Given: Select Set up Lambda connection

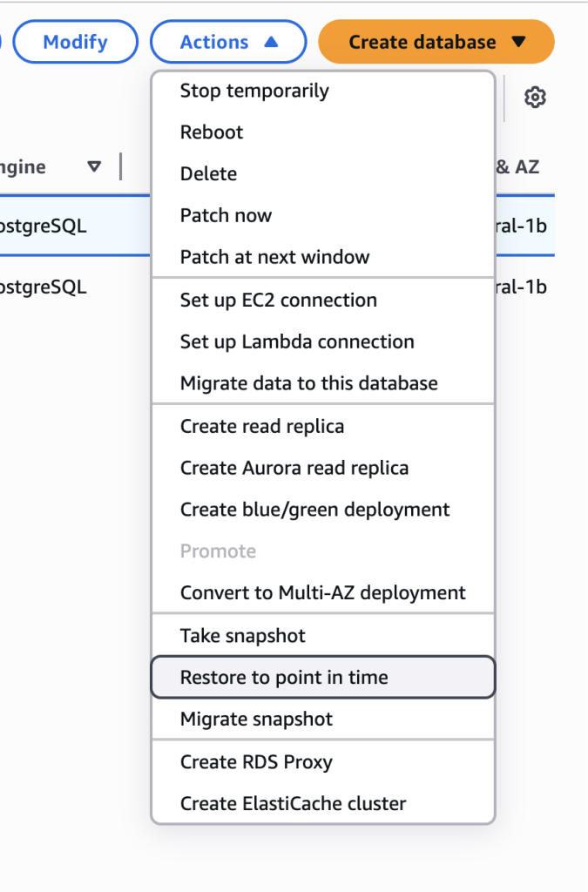Looking at the screenshot, I should pyautogui.click(x=323, y=341).
